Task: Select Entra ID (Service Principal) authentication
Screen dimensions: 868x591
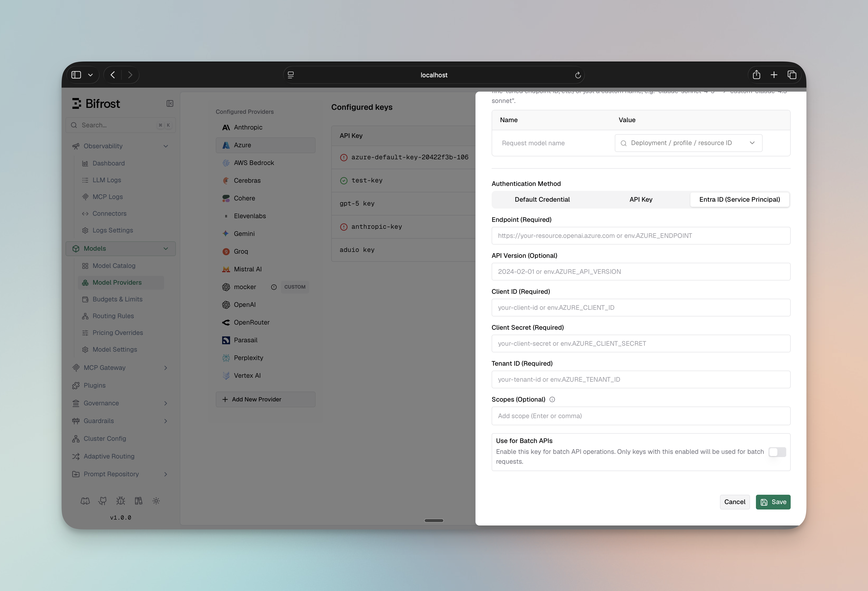Action: [739, 199]
